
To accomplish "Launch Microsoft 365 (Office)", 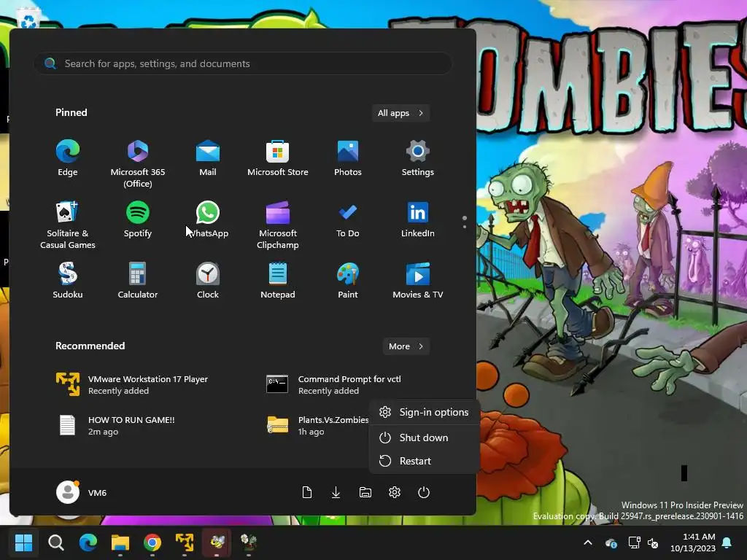I will tap(138, 164).
